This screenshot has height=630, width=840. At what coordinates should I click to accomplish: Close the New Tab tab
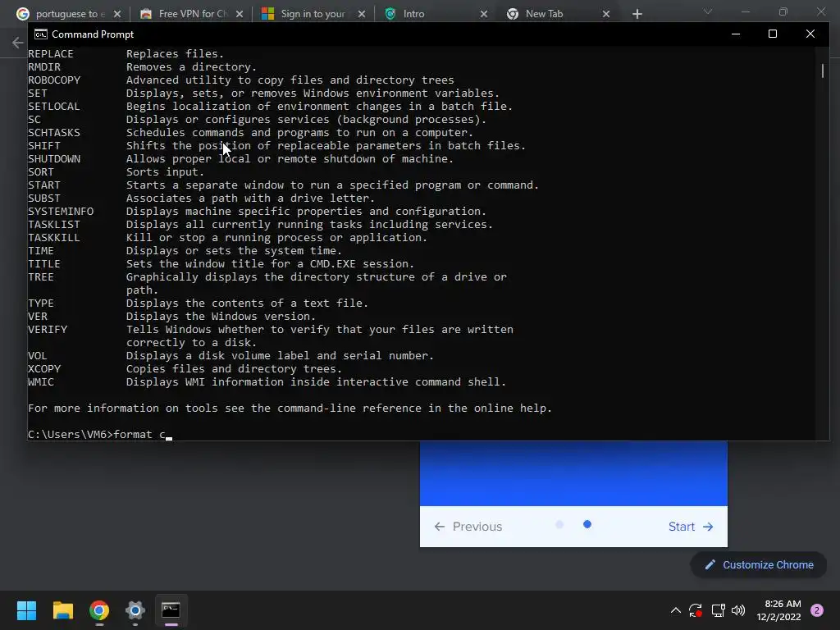(x=606, y=14)
